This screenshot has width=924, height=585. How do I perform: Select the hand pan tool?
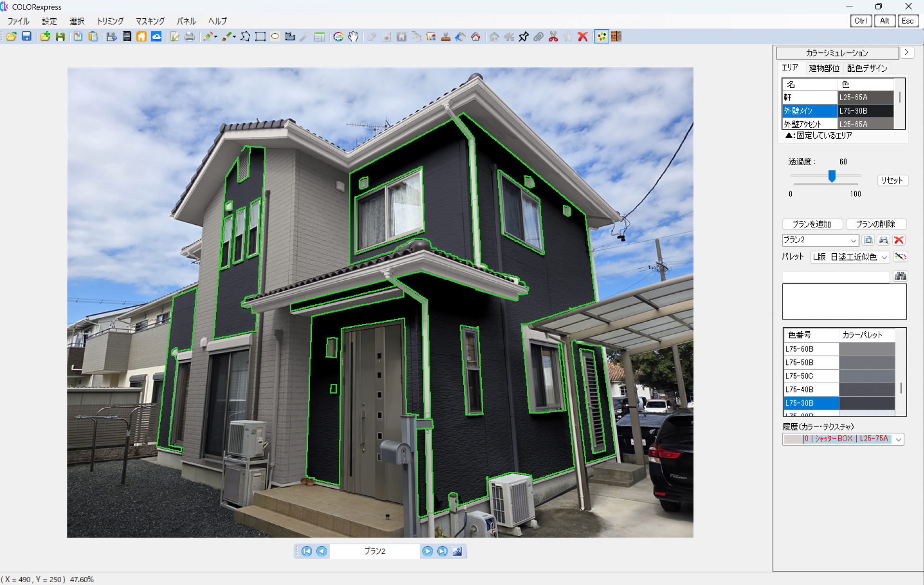tap(353, 37)
